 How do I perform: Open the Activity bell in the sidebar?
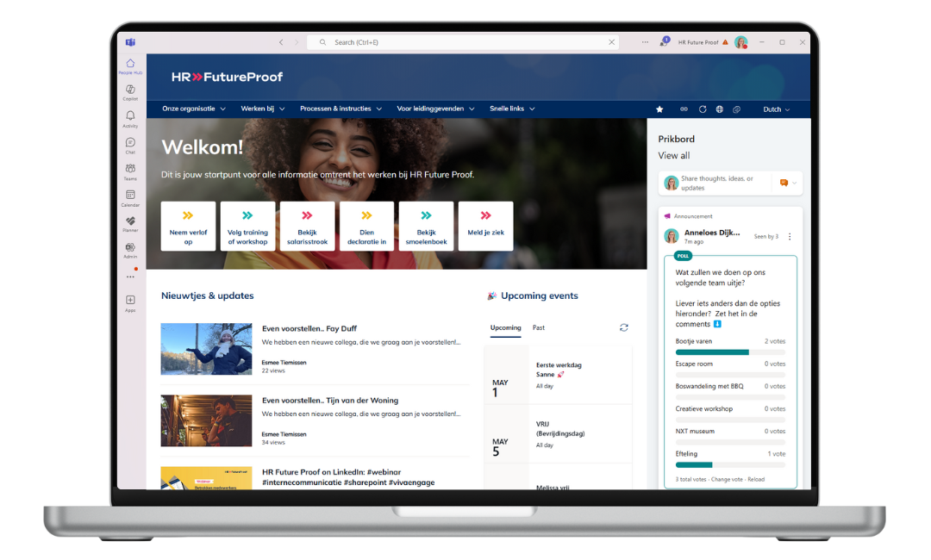point(130,118)
